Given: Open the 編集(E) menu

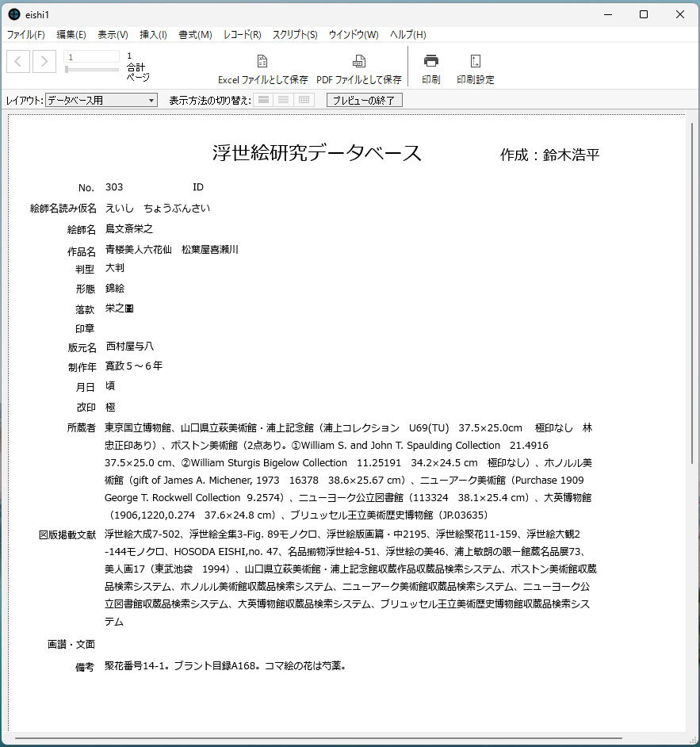Looking at the screenshot, I should coord(71,35).
